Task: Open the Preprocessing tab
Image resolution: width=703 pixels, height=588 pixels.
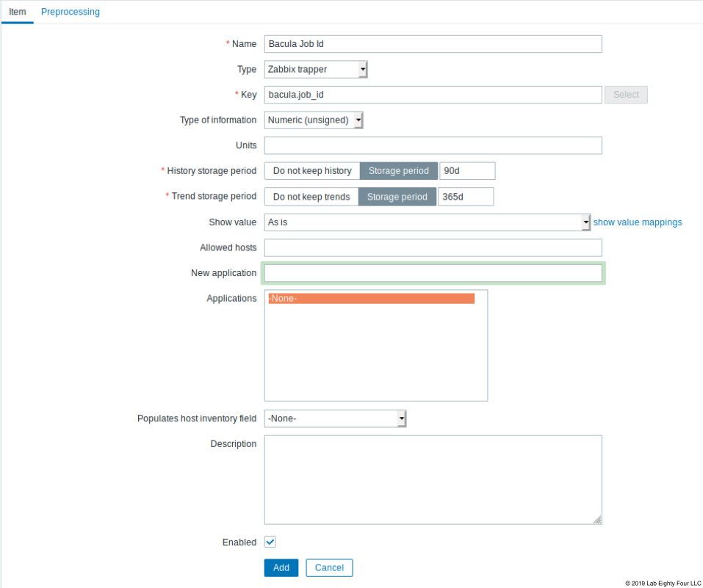Action: click(x=71, y=12)
